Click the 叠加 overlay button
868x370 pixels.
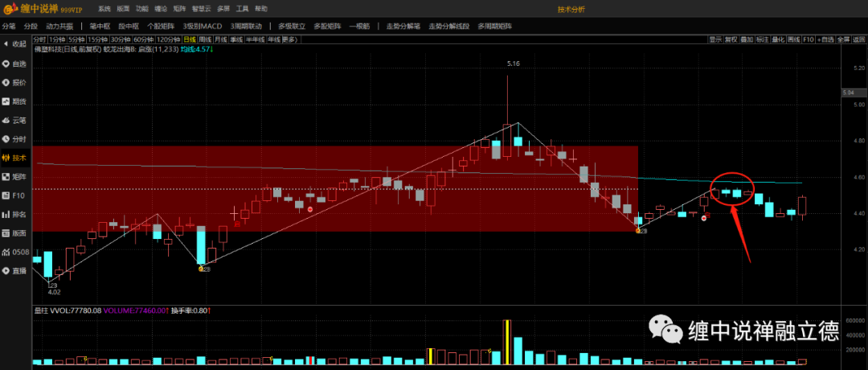point(747,39)
